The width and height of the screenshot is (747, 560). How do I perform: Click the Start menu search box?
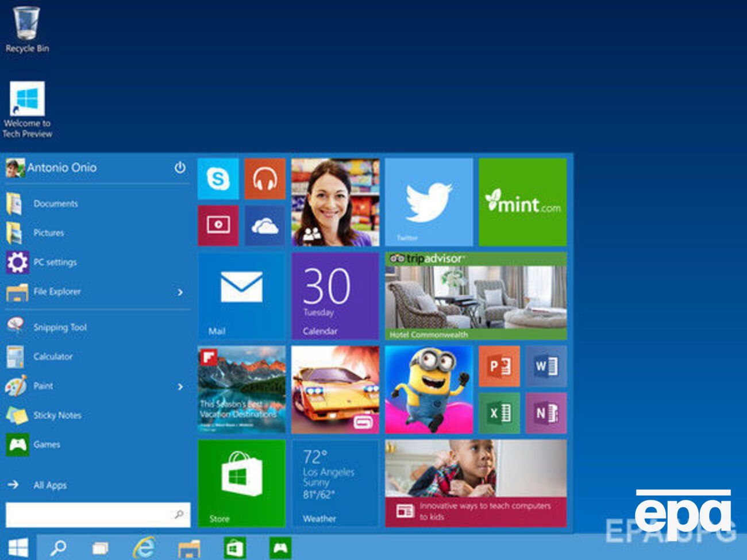pyautogui.click(x=98, y=515)
